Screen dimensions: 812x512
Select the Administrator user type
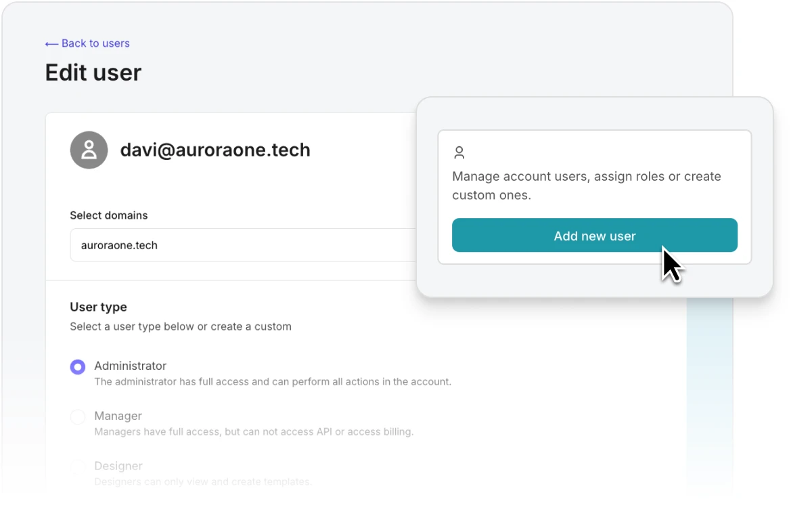(78, 367)
